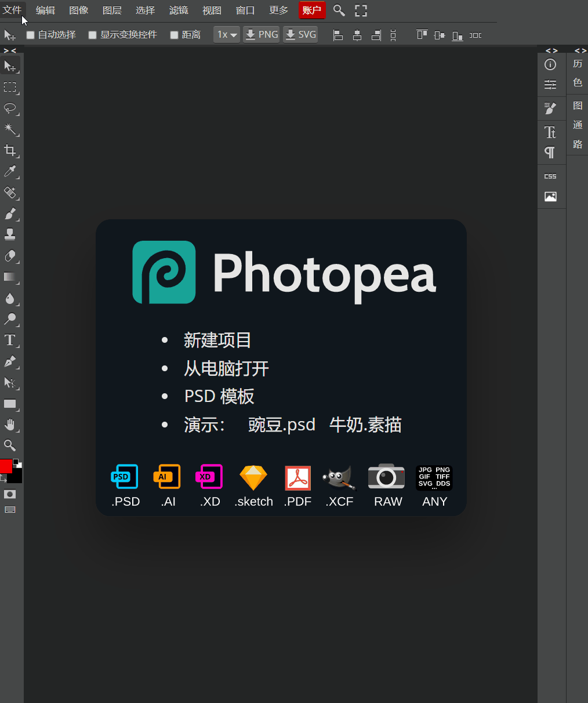Open the 编辑 menu
Image resolution: width=588 pixels, height=703 pixels.
45,10
